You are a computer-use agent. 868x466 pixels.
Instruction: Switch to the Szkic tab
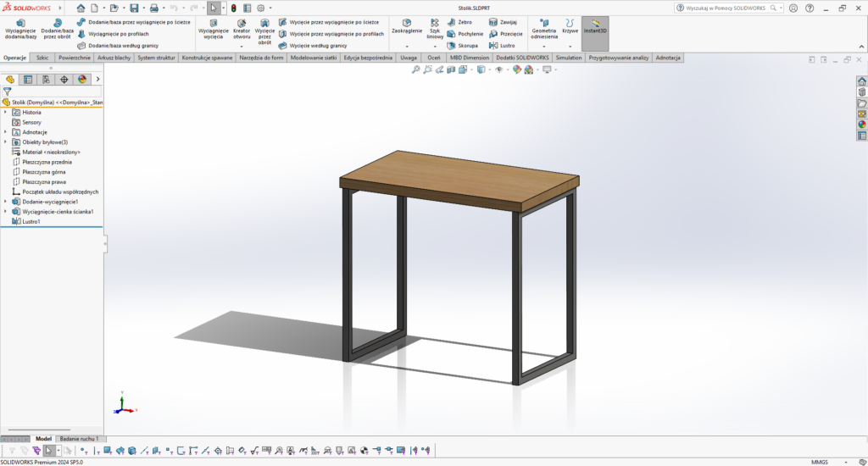[42, 58]
